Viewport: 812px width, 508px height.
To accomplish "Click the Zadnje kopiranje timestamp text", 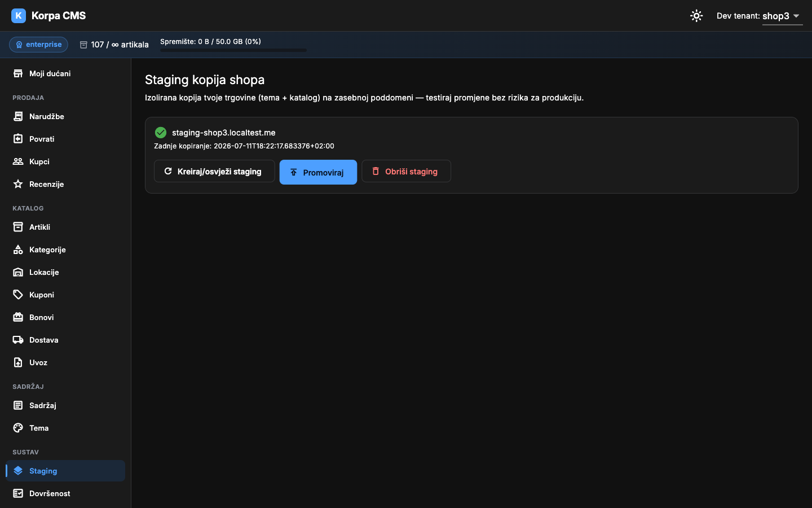I will tap(244, 146).
